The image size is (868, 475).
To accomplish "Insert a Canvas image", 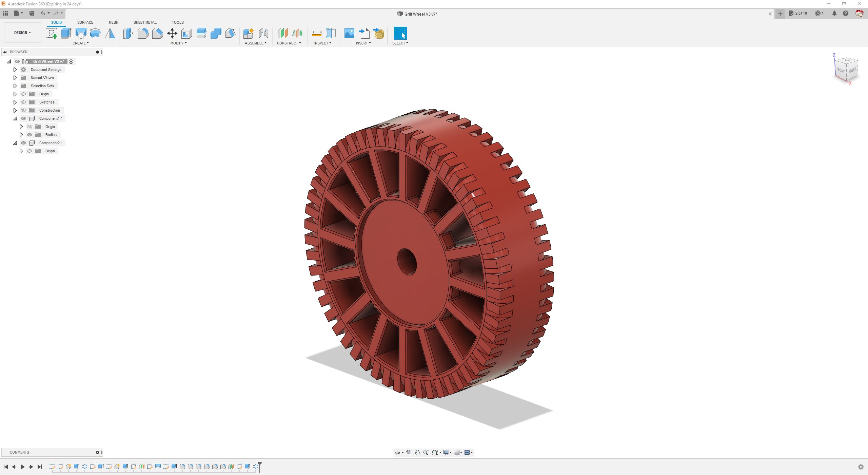I will (349, 33).
